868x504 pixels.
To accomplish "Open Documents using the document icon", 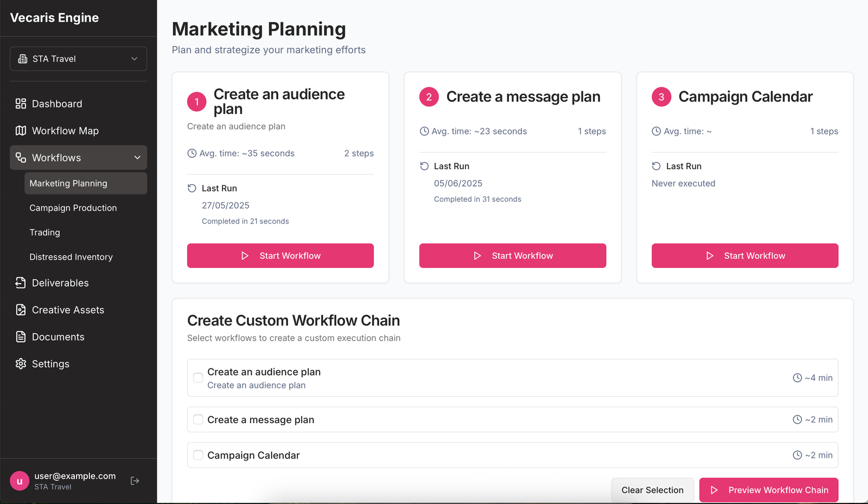I will tap(20, 336).
